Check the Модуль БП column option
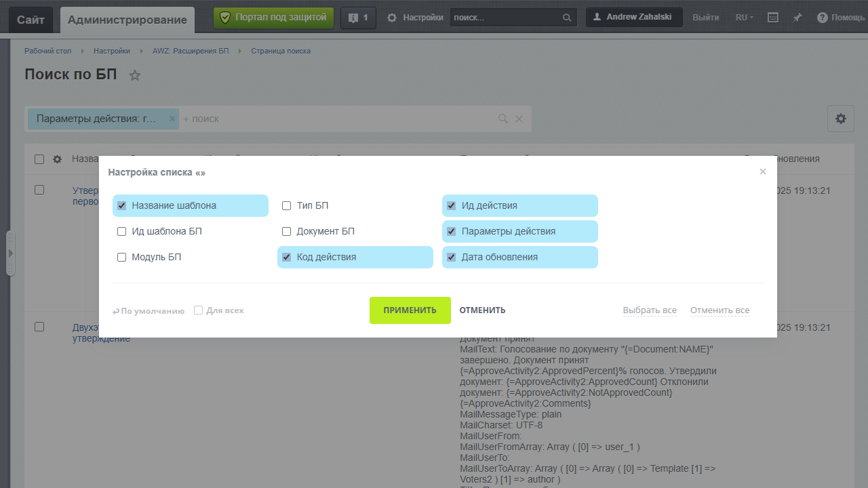The height and width of the screenshot is (488, 868). 122,257
